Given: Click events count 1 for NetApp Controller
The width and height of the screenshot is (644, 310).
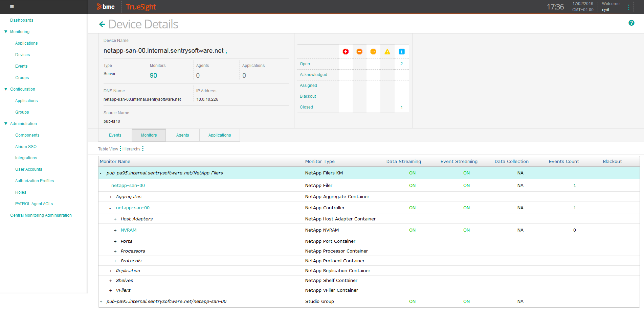Looking at the screenshot, I should 574,208.
